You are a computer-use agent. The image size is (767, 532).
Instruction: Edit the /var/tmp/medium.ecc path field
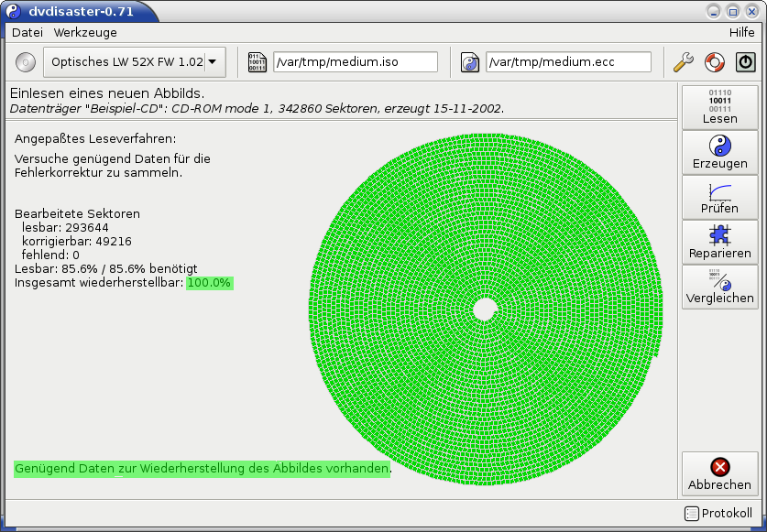click(568, 62)
